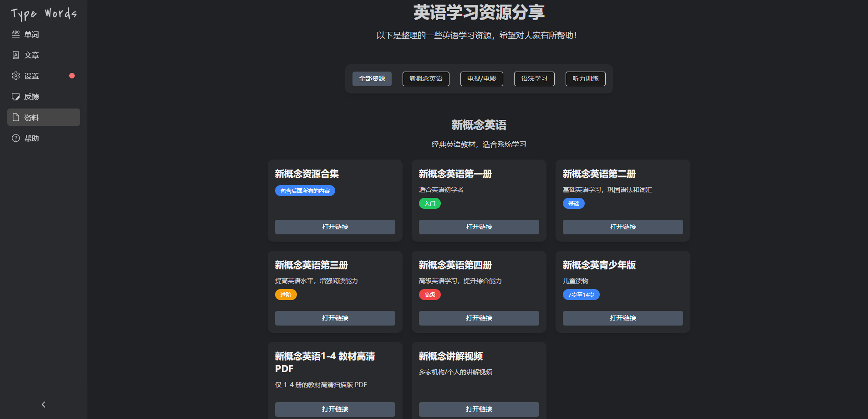Open link for 新概念英语第一册
The height and width of the screenshot is (419, 868).
[479, 227]
